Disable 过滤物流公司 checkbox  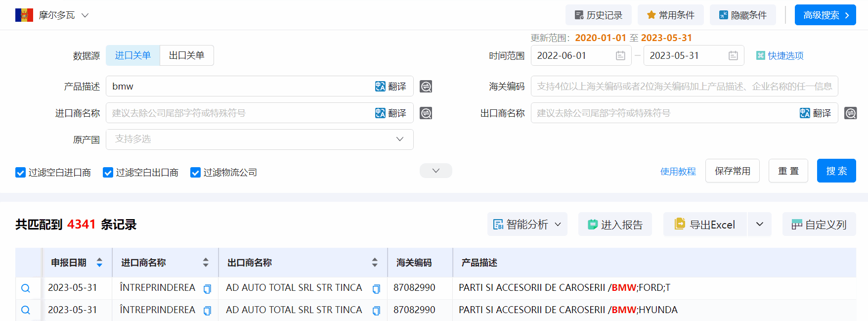point(195,173)
